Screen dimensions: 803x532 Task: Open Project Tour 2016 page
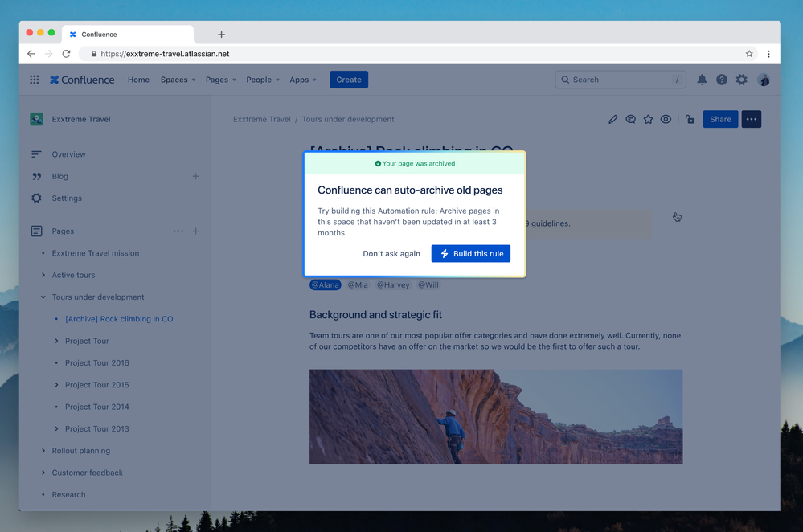tap(96, 363)
